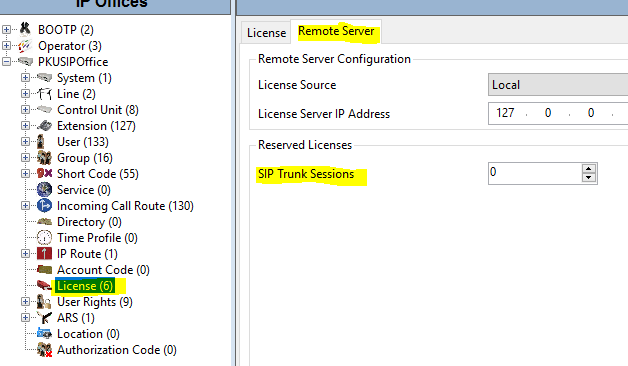Expand the BOOTP tree node
628x366 pixels.
coord(6,29)
